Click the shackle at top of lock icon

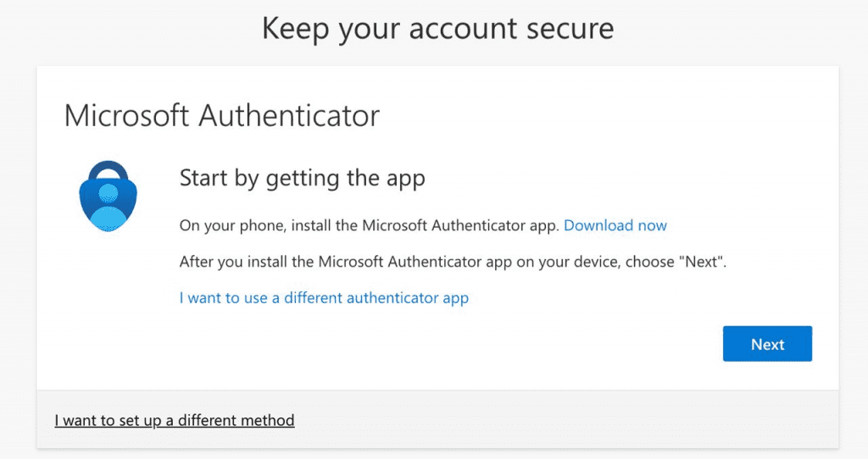[x=108, y=168]
